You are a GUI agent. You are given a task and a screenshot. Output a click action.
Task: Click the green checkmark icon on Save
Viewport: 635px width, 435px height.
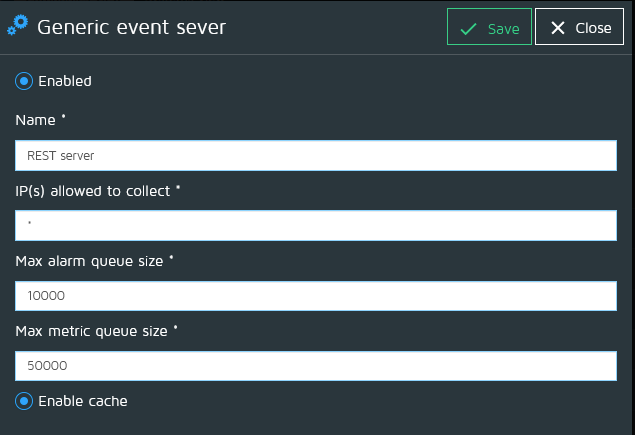(469, 29)
